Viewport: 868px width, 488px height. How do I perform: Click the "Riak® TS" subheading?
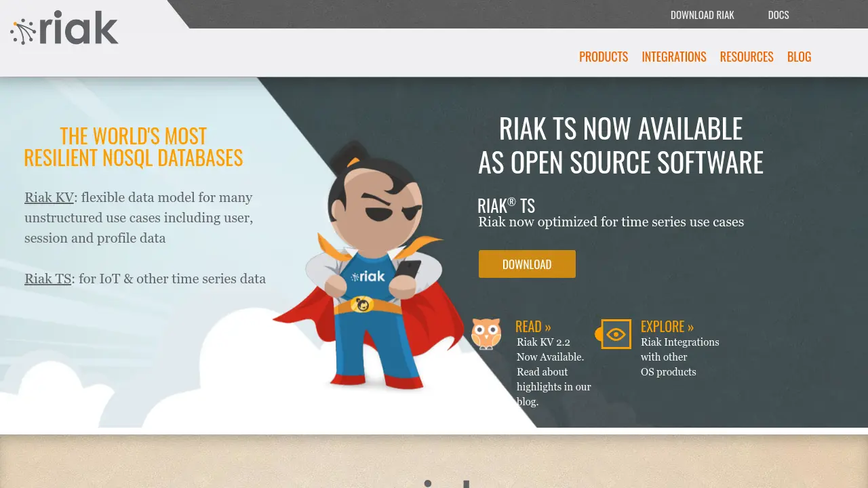[506, 205]
